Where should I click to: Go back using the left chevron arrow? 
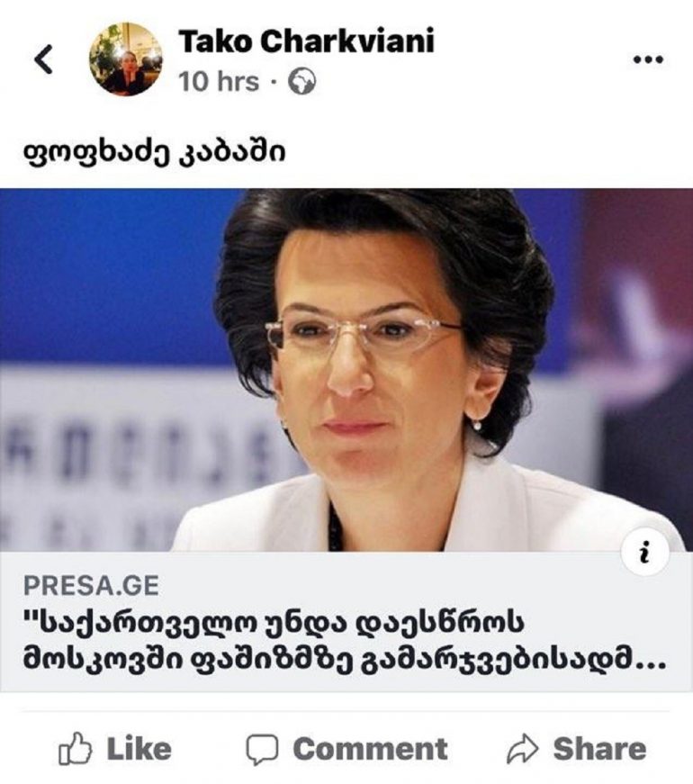pyautogui.click(x=43, y=59)
